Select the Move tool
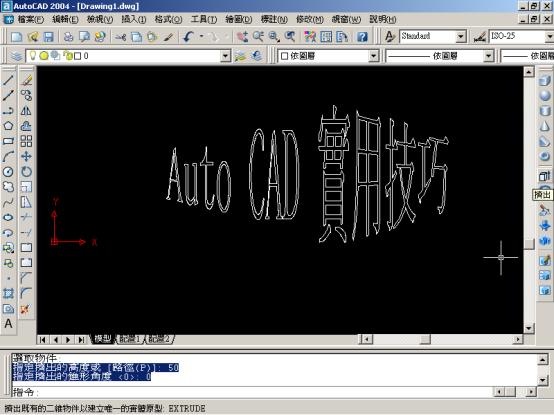The image size is (554, 415). (26, 156)
